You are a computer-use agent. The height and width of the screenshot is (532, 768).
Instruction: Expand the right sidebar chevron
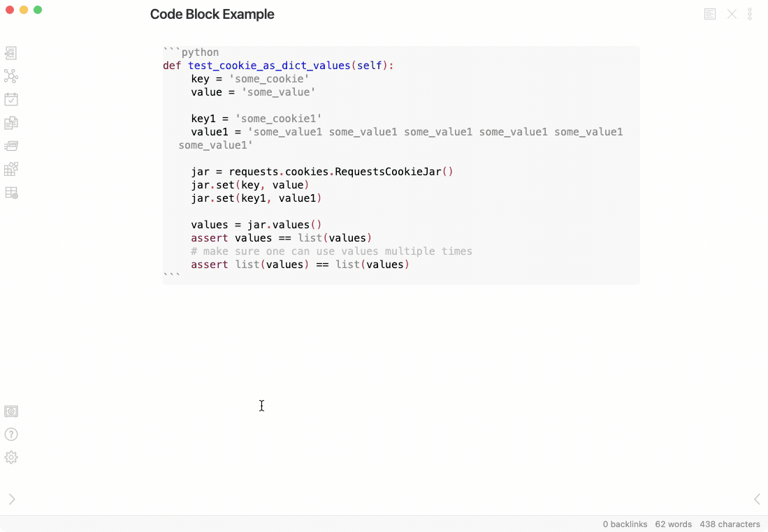tap(757, 499)
